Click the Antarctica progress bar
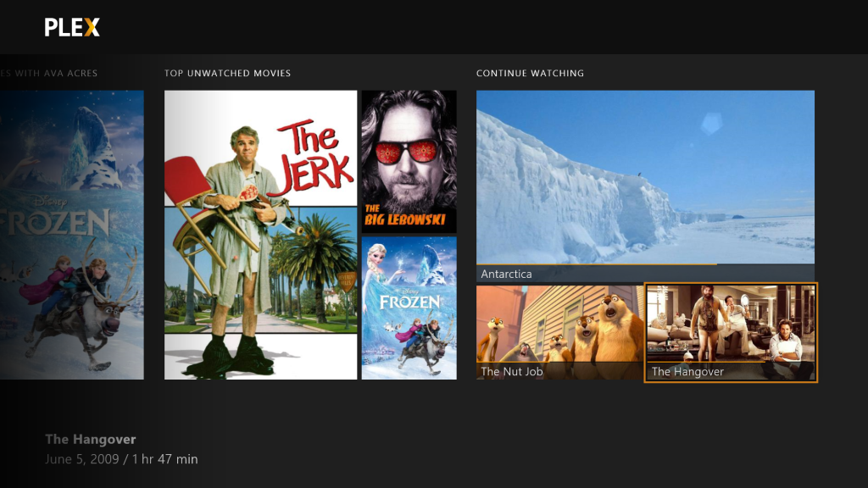 click(x=645, y=264)
